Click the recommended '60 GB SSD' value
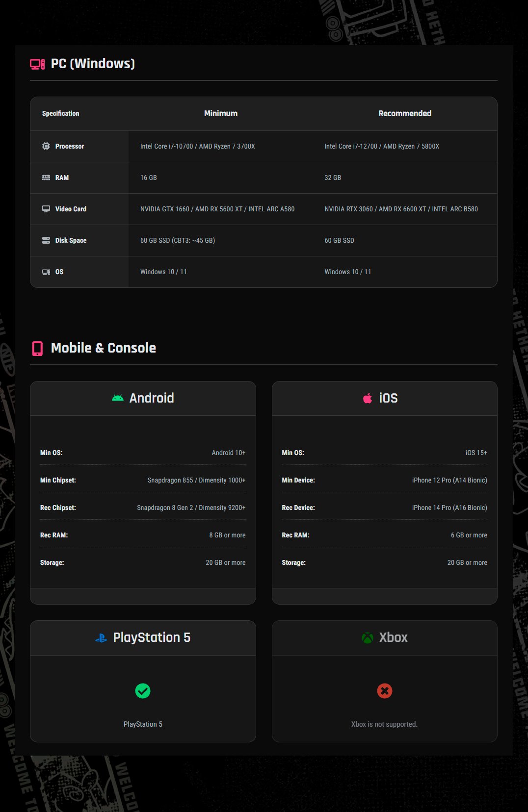The height and width of the screenshot is (812, 528). 339,240
